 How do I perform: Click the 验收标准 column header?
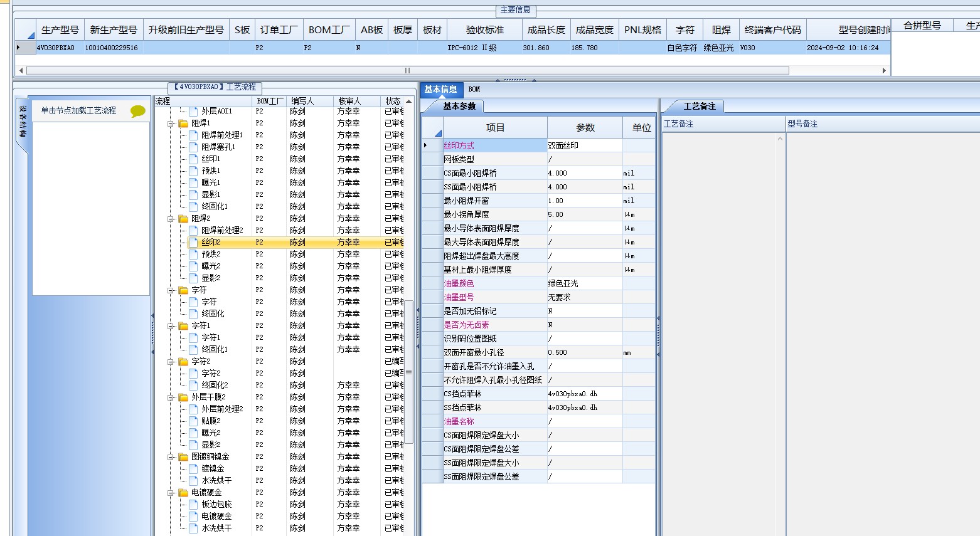coord(484,29)
